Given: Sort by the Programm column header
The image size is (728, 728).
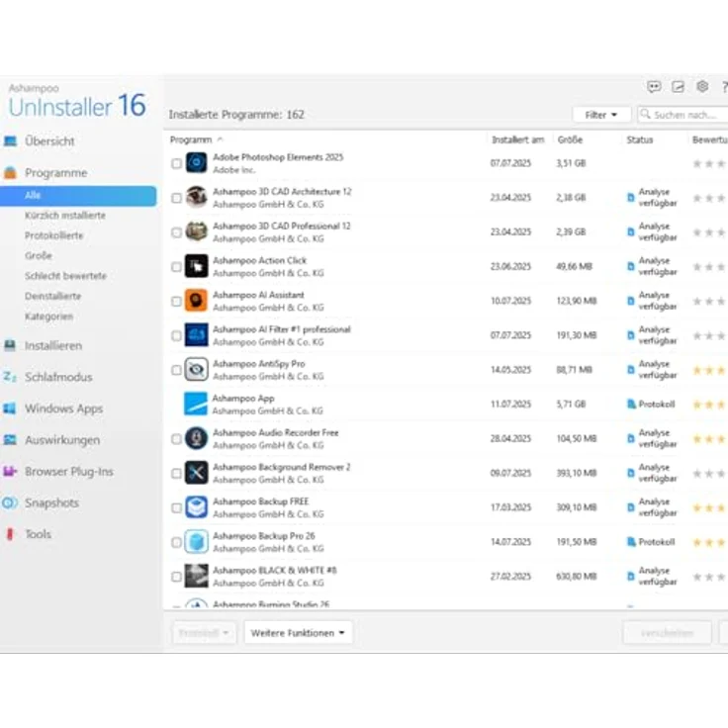Looking at the screenshot, I should pos(191,139).
